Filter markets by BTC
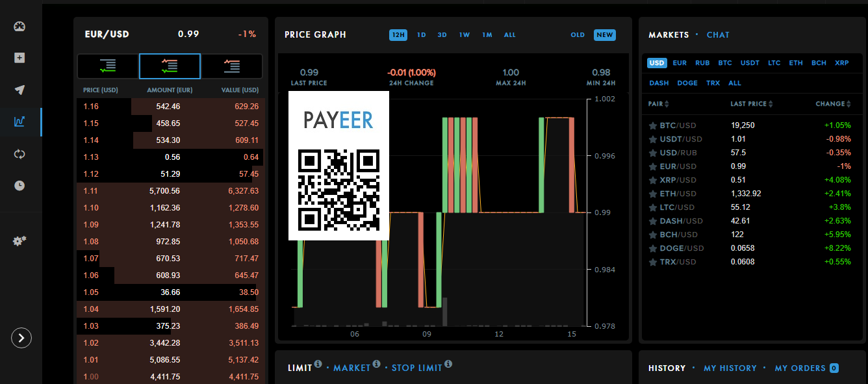868x384 pixels. pos(725,63)
